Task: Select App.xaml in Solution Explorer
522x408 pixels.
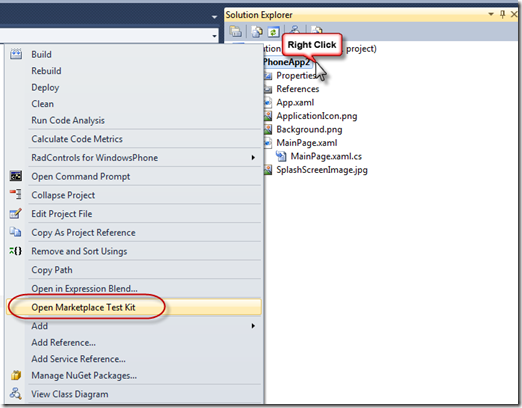Action: coord(295,102)
